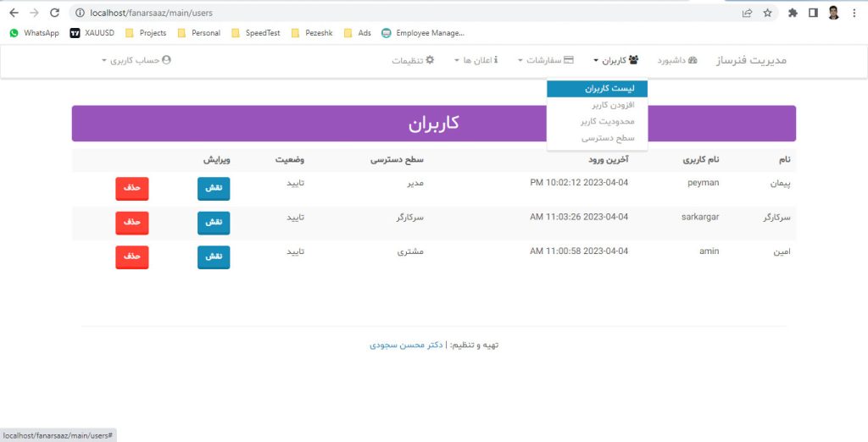
Task: Collapse the کاربران users dropdown menu
Action: [615, 60]
